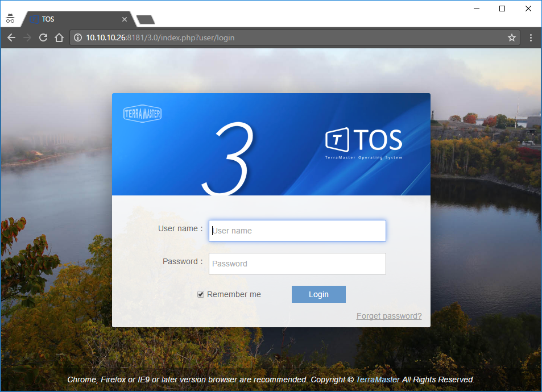Go back with the browser back arrow
The height and width of the screenshot is (392, 542).
coord(11,37)
